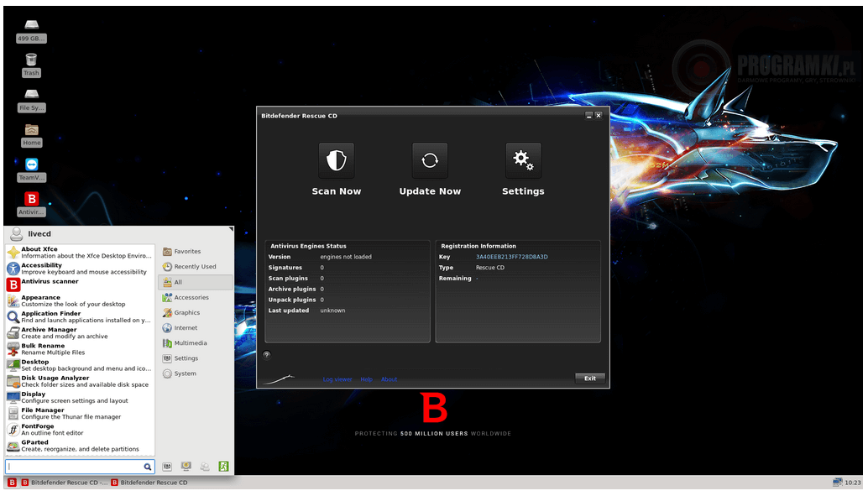Select the Multimedia category
The image size is (868, 496).
pyautogui.click(x=196, y=343)
